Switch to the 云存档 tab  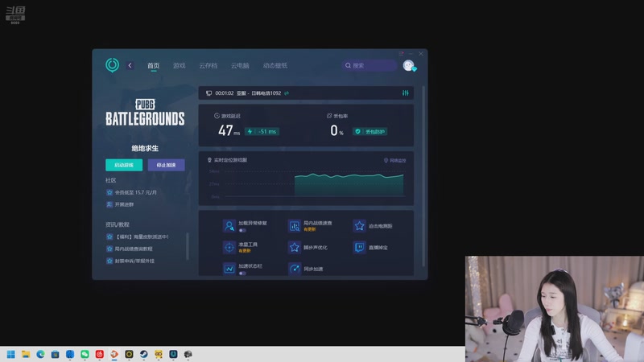coord(208,65)
